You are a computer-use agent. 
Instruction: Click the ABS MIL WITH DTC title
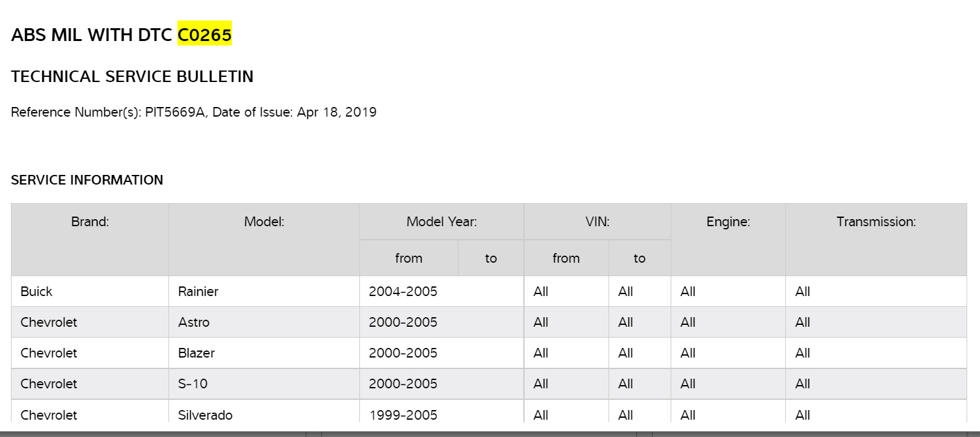coord(93,35)
